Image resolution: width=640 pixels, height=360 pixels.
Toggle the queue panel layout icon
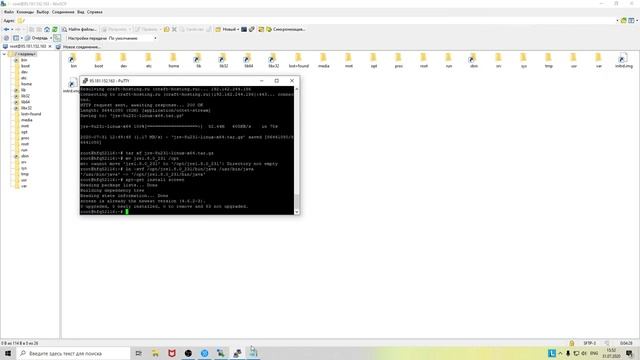pos(16,38)
